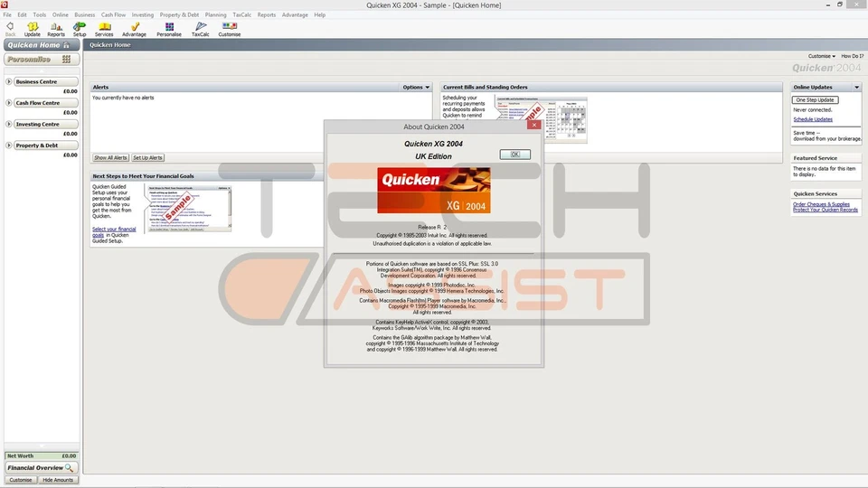
Task: Select the Property & Debt sidebar item
Action: click(45, 145)
